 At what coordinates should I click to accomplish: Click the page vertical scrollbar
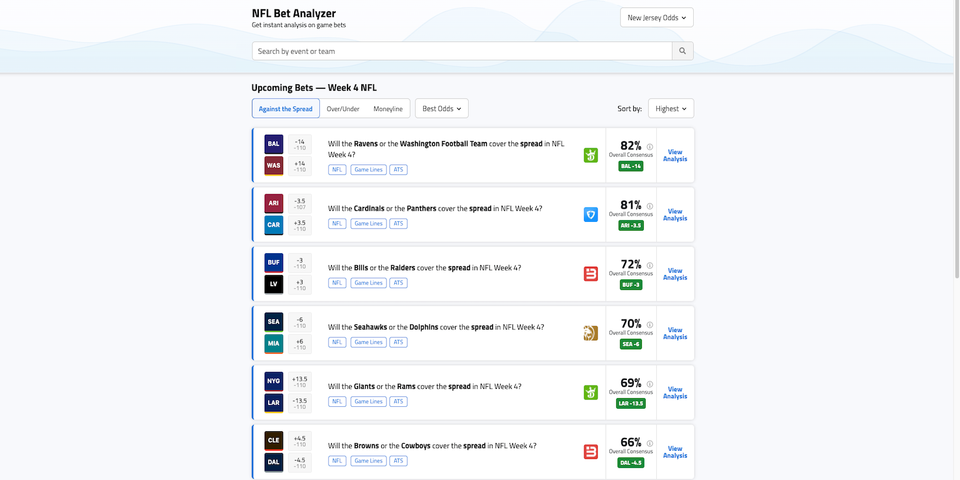point(956,138)
